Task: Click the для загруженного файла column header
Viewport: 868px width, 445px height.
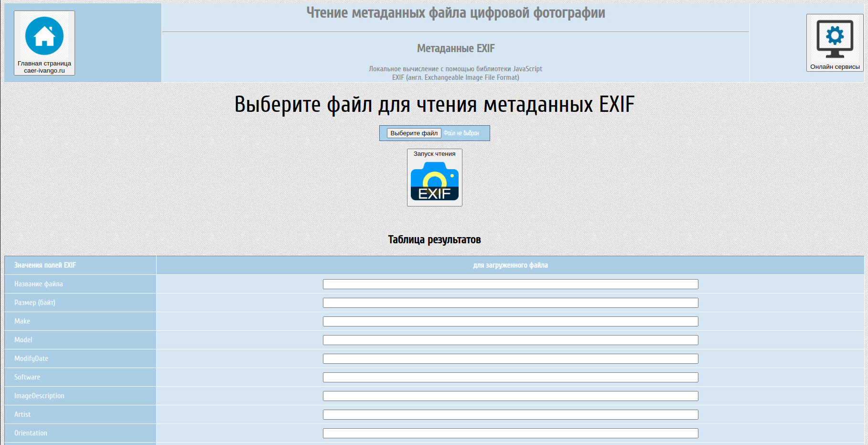Action: pos(510,265)
